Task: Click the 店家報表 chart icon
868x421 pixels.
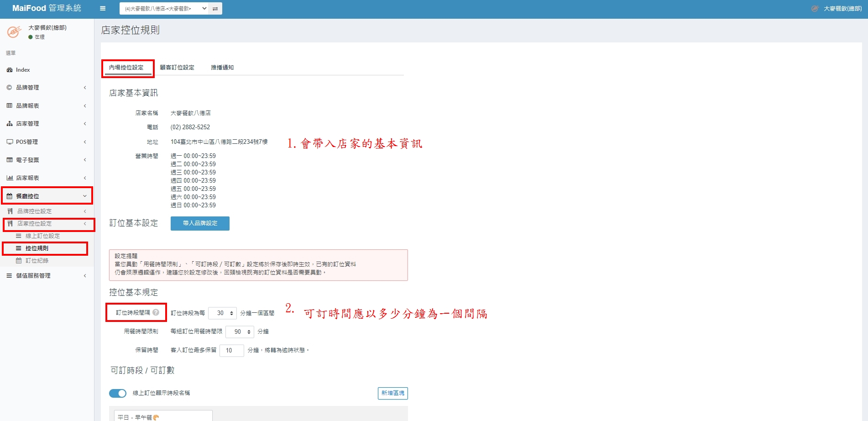Action: tap(10, 178)
